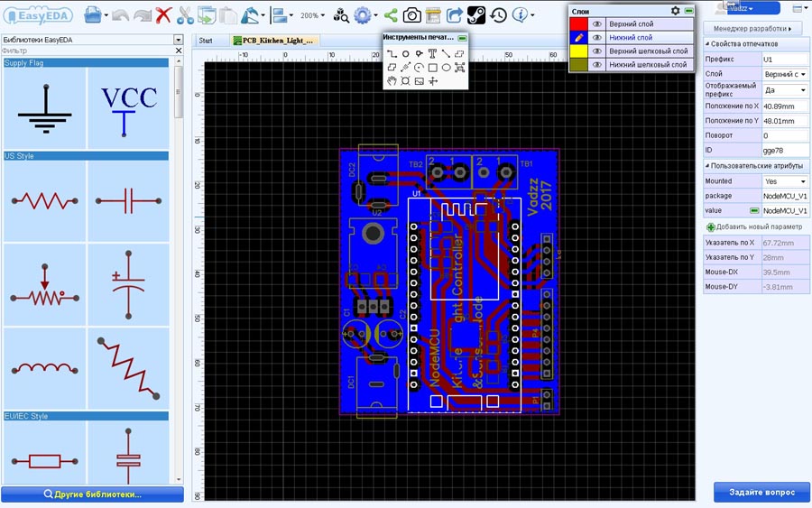Viewport: 812px width, 508px height.
Task: Select the Image insert tool
Action: (419, 81)
